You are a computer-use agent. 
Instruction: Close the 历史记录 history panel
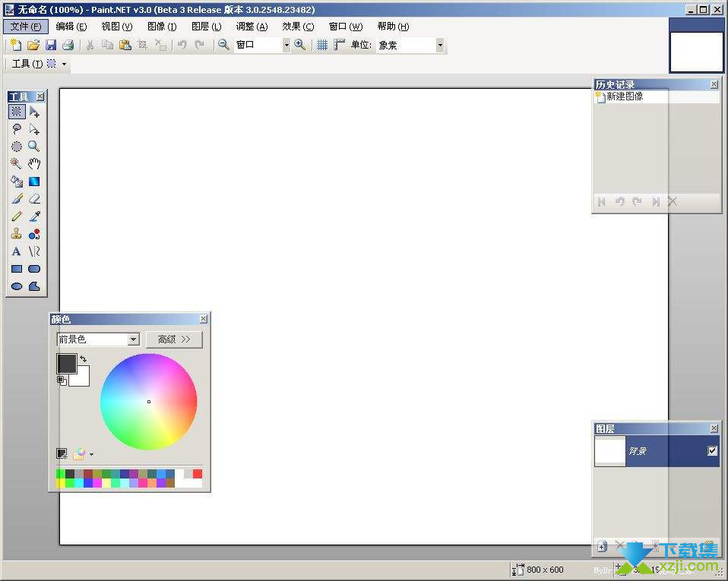point(714,84)
